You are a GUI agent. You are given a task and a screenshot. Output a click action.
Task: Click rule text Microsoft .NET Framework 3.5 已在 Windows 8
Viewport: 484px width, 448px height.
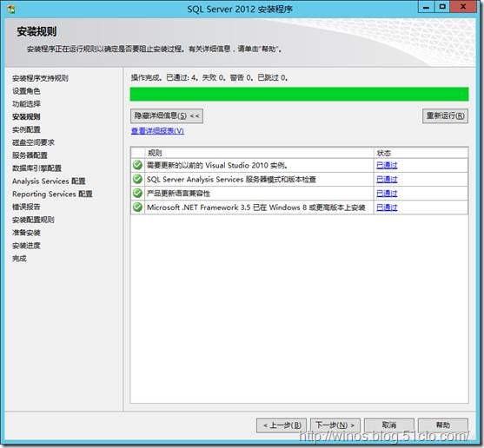pos(255,208)
